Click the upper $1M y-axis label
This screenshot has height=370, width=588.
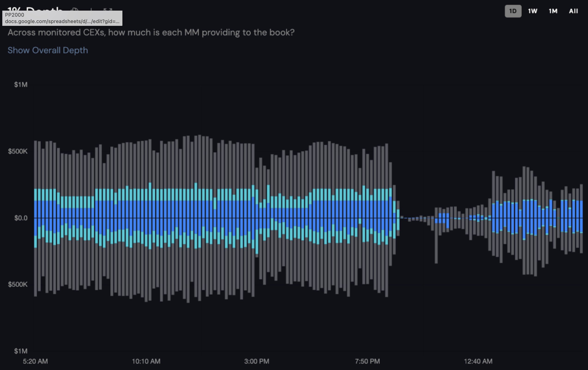tap(21, 85)
